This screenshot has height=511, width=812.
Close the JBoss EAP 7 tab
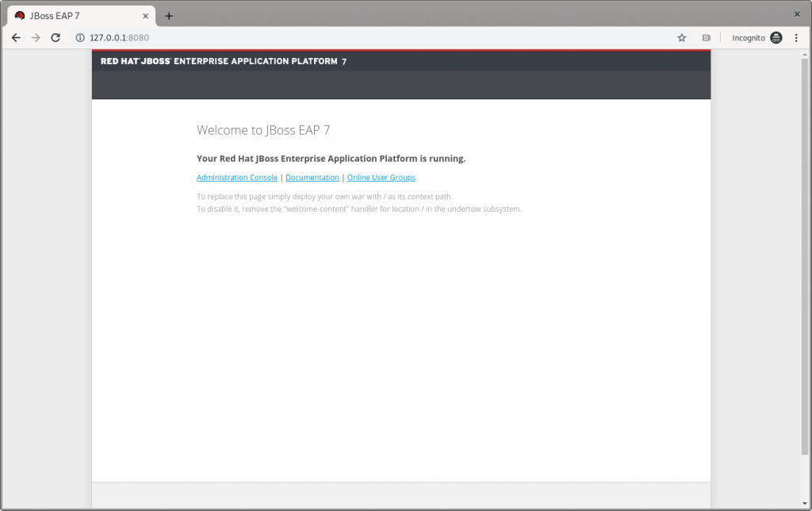144,16
